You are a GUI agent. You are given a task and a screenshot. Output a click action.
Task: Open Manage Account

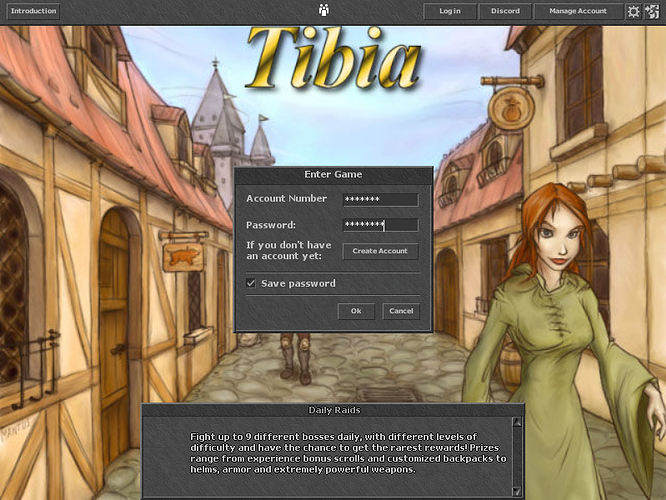click(578, 11)
